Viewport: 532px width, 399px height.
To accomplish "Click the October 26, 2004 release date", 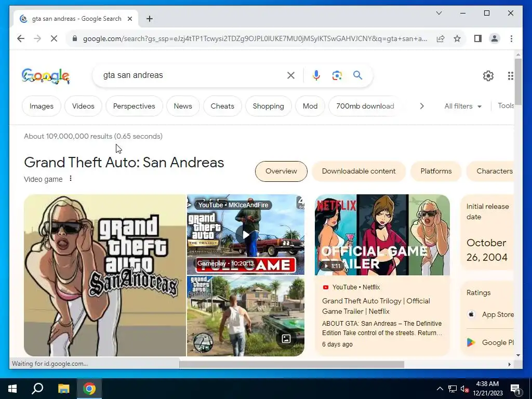I will click(487, 250).
